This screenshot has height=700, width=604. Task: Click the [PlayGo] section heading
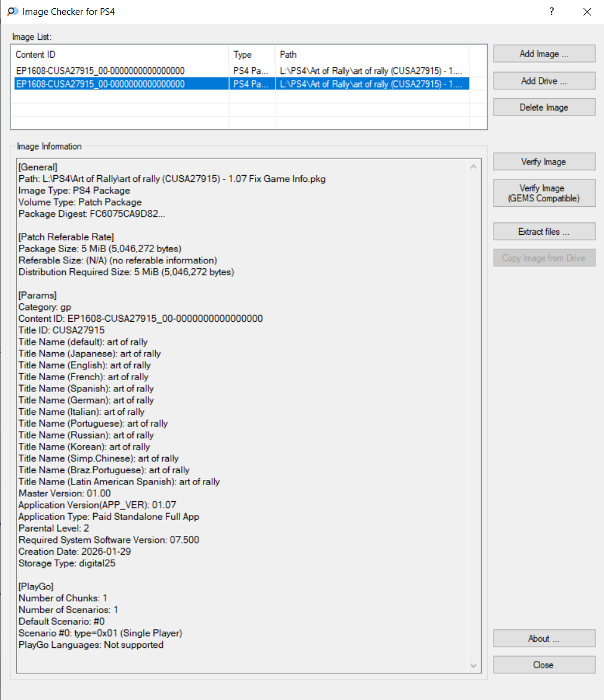pyautogui.click(x=36, y=586)
